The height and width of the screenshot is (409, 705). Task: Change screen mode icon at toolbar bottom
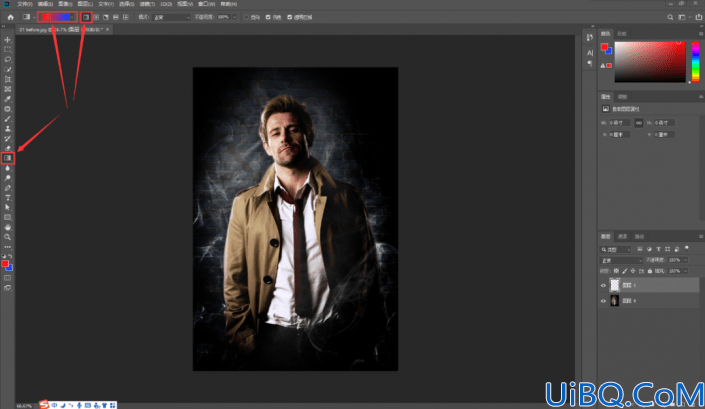(x=8, y=288)
